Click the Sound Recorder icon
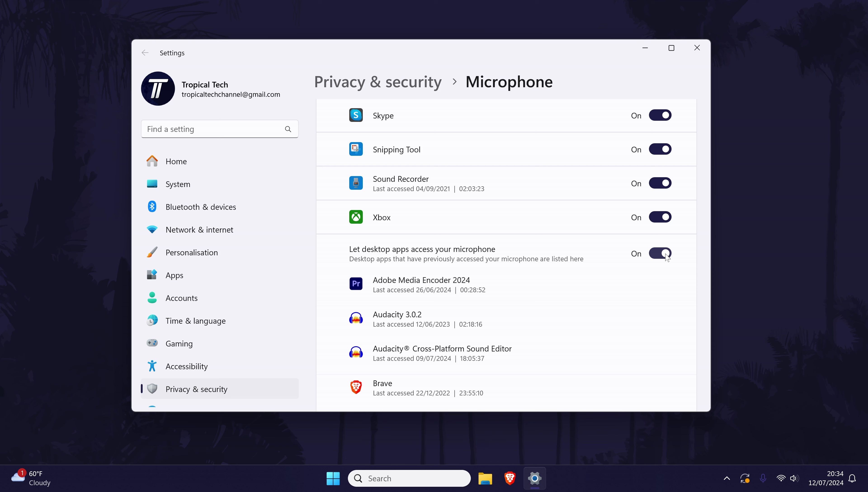 click(356, 183)
